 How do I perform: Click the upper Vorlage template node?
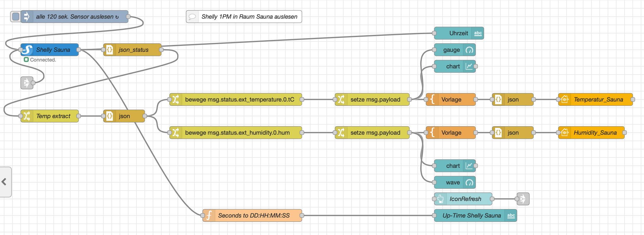pyautogui.click(x=451, y=99)
